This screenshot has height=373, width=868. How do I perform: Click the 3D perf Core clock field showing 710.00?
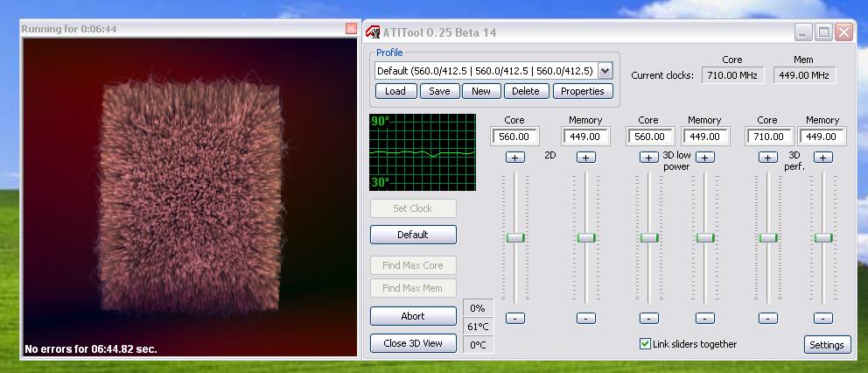(768, 137)
